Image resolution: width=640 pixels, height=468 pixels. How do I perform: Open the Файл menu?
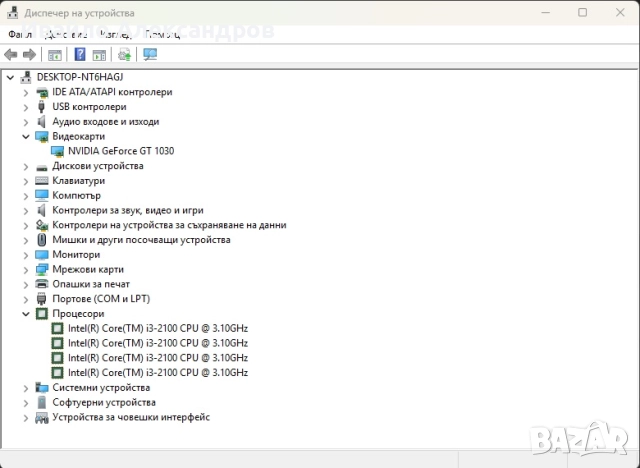coord(20,35)
